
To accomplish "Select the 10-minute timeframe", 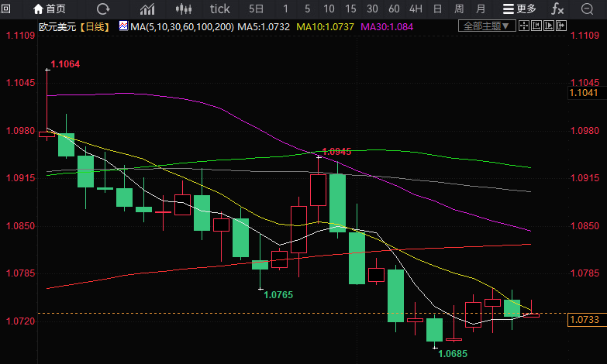I will [x=329, y=9].
